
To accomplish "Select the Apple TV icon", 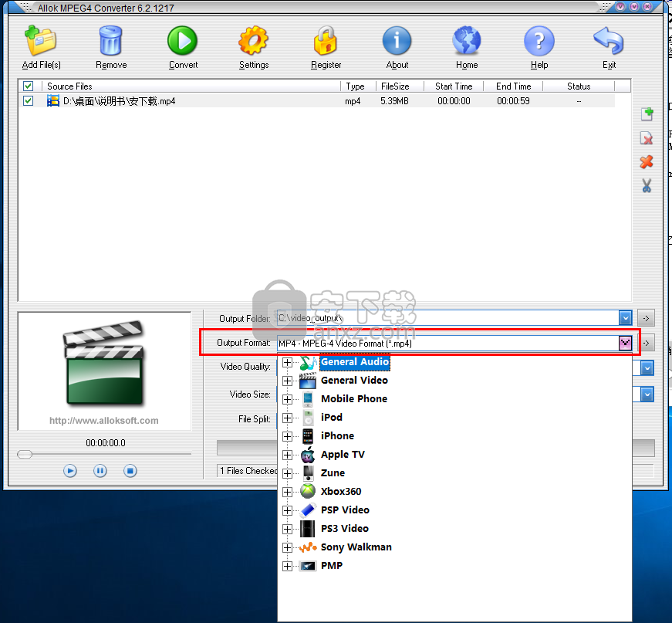I will (x=308, y=455).
